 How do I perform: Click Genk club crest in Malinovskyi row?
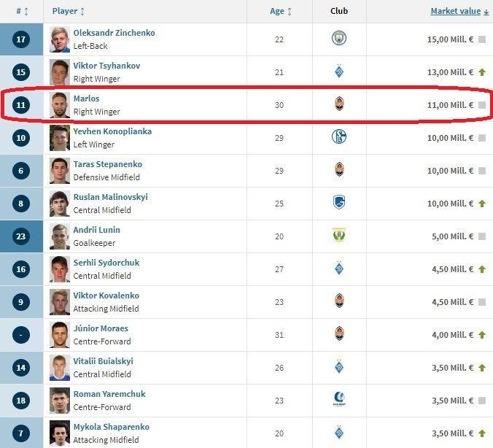tap(339, 203)
